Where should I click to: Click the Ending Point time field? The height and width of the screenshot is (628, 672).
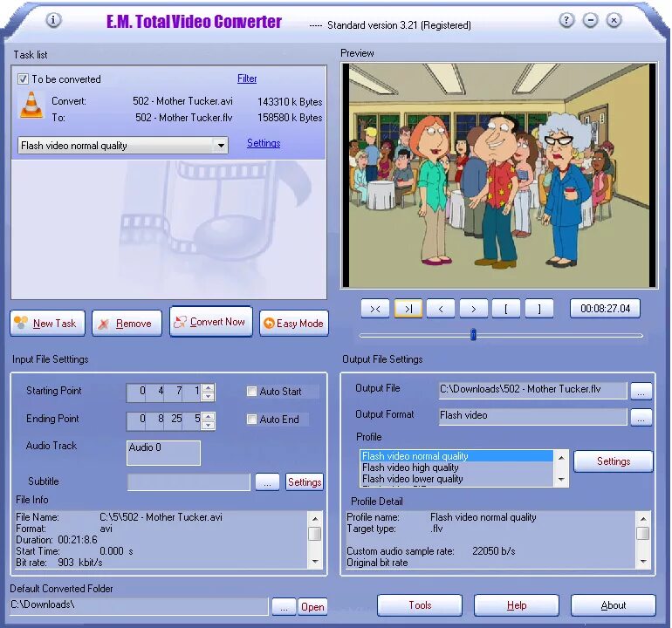164,420
